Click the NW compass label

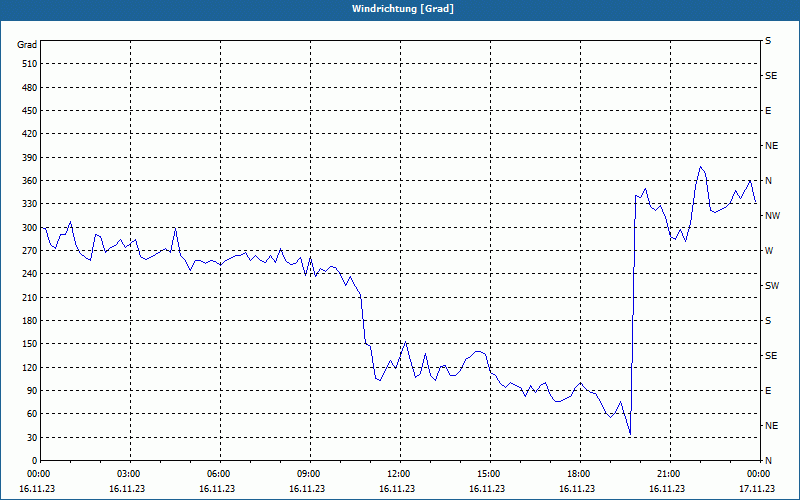point(772,216)
